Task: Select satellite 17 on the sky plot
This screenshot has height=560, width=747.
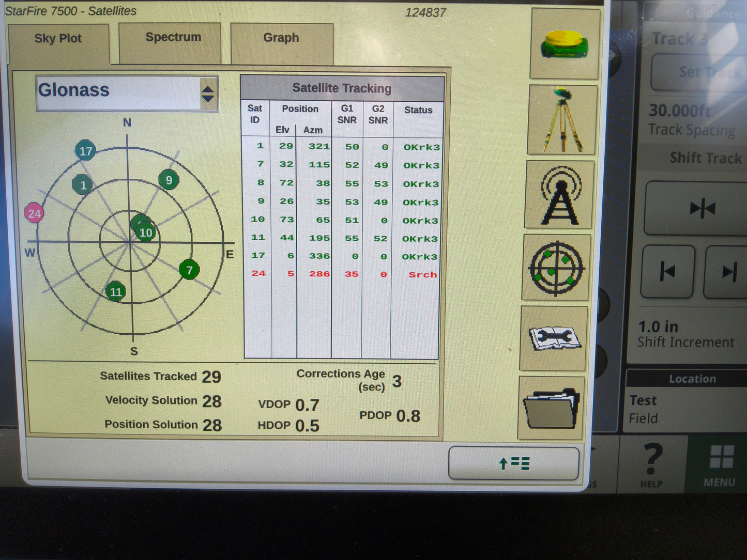Action: click(86, 151)
